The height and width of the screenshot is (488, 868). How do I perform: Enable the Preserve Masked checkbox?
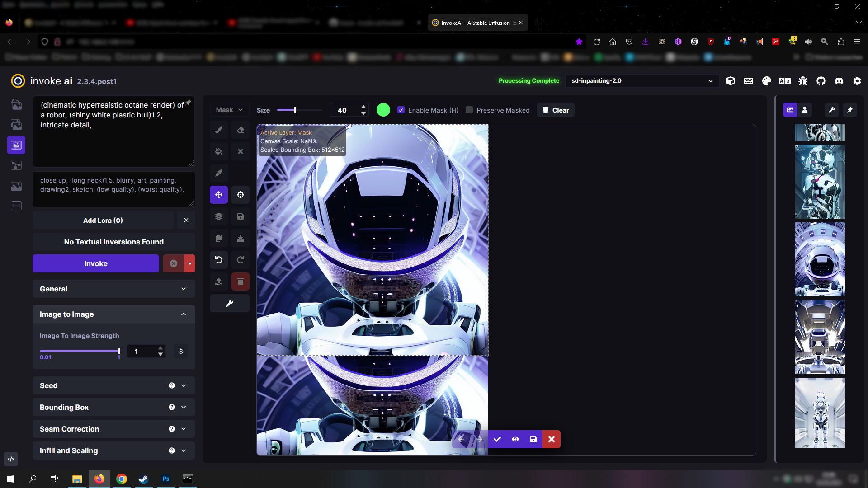469,110
